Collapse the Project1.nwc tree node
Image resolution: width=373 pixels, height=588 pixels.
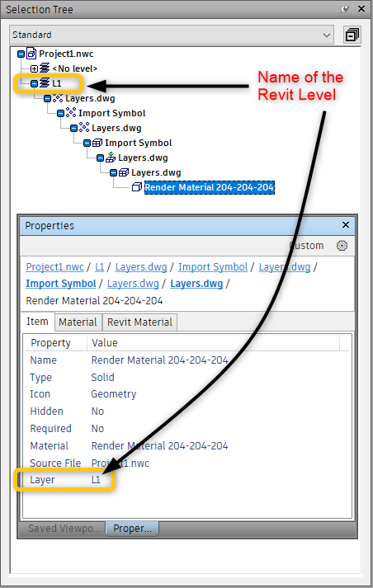(21, 54)
